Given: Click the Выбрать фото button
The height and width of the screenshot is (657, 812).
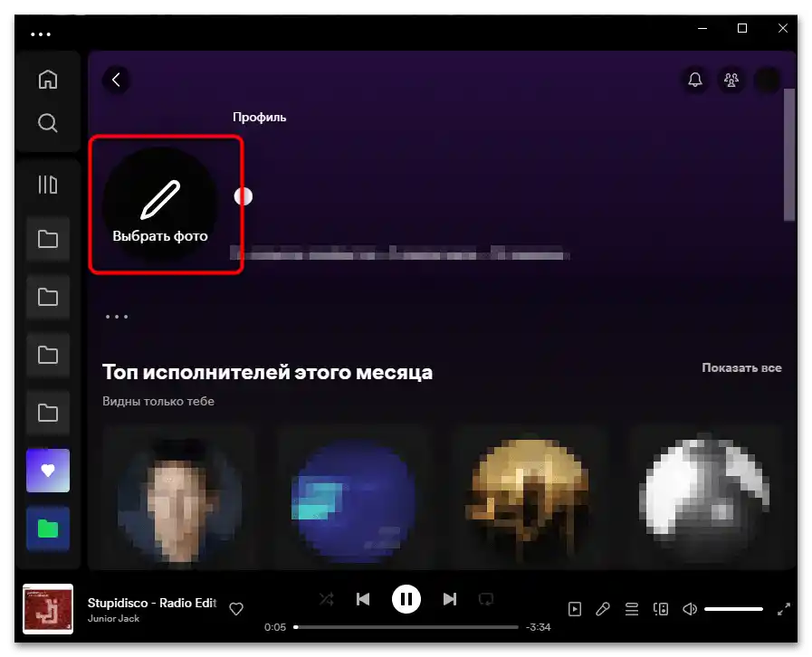Looking at the screenshot, I should [159, 204].
